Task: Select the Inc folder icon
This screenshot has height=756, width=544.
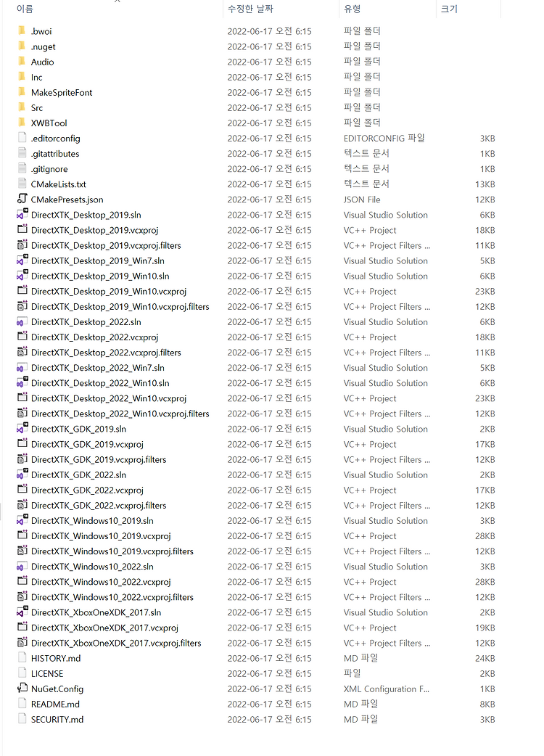Action: pyautogui.click(x=22, y=77)
